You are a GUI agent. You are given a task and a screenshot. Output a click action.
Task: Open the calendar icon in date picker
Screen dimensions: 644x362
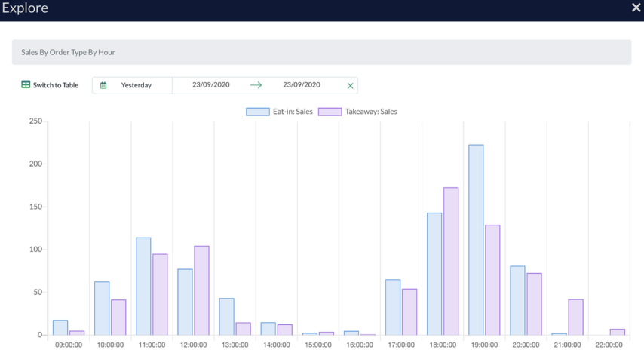point(103,85)
